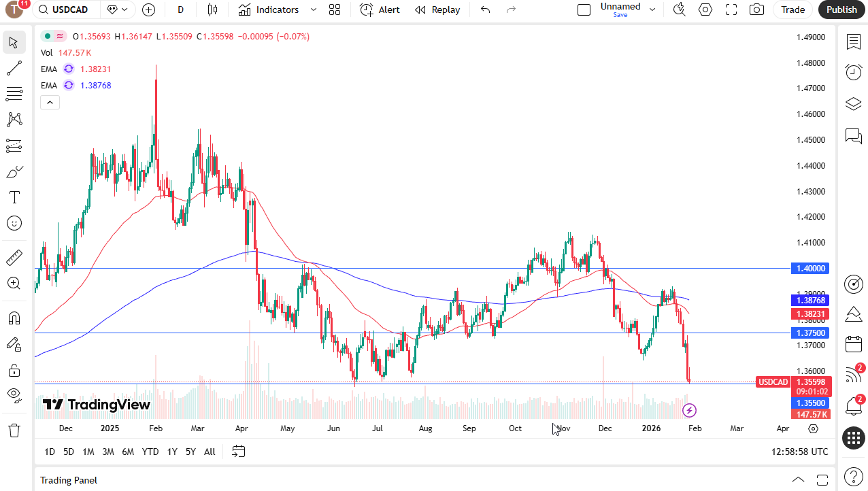Expand the indicators favorites dropdown arrow
Viewport: 868px width, 491px height.
tap(313, 10)
